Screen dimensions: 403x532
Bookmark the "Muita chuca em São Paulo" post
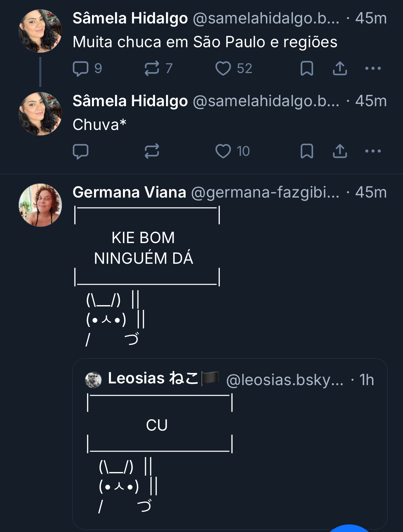click(307, 68)
